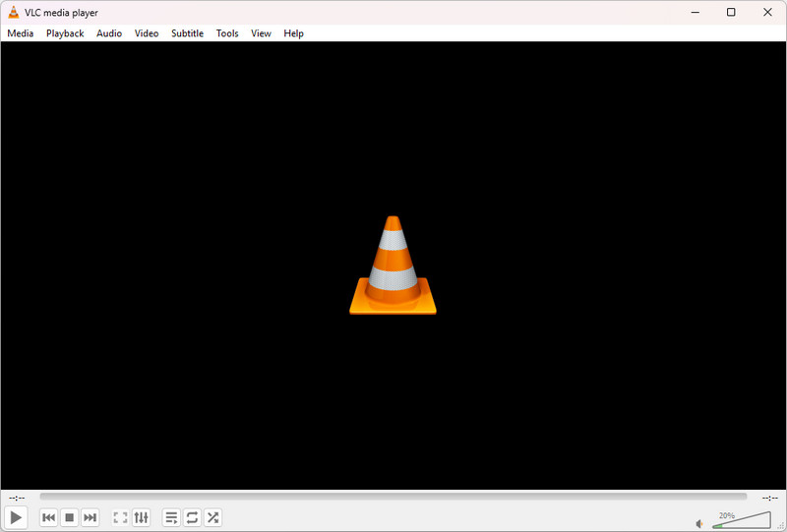The width and height of the screenshot is (787, 532).
Task: Toggle loop repeat mode
Action: click(192, 517)
